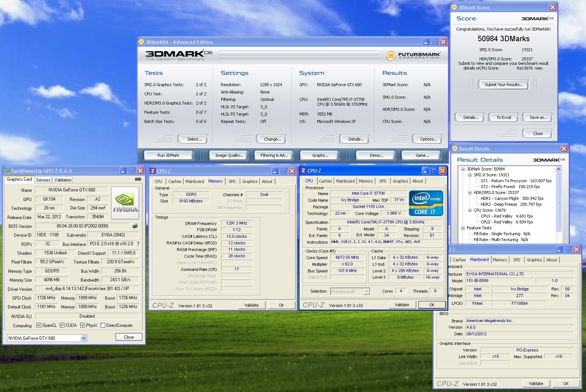Click the To Excel button
Image resolution: width=586 pixels, height=392 pixels.
pyautogui.click(x=504, y=117)
